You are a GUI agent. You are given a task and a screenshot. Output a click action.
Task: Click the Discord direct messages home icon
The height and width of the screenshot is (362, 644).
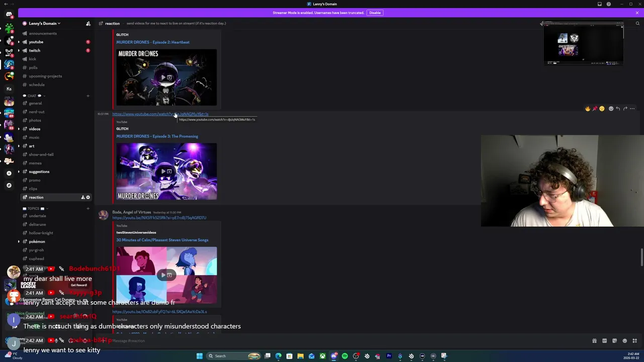tap(9, 14)
